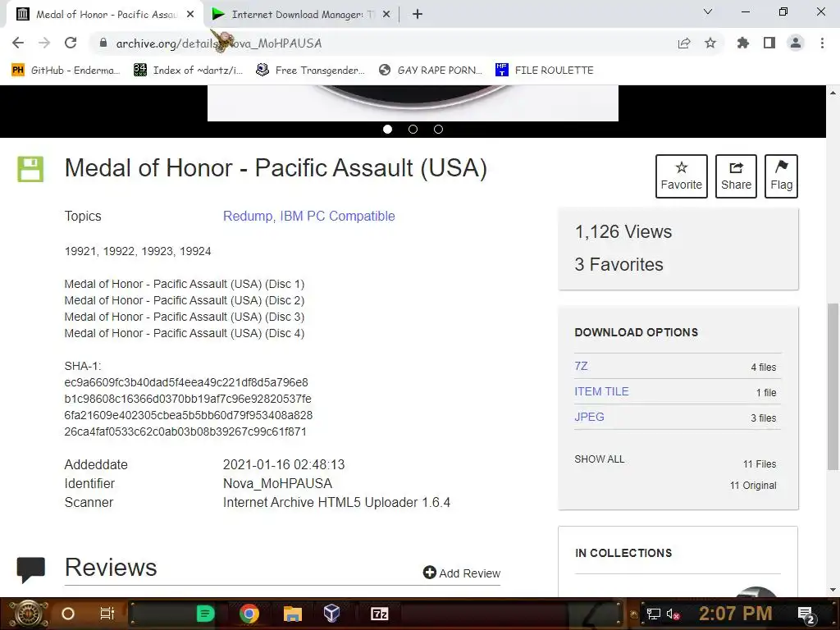Open 7-Zip from the taskbar
This screenshot has height=630, width=840.
pyautogui.click(x=379, y=614)
